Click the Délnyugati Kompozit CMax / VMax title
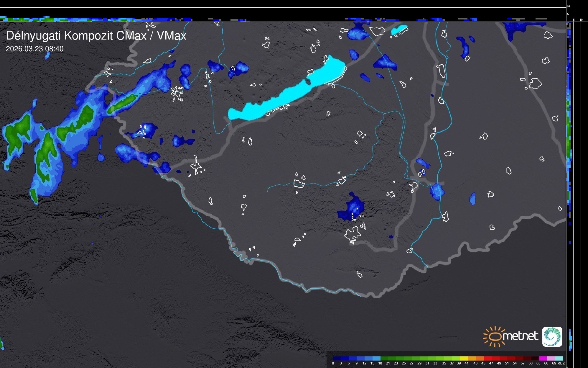The height and width of the screenshot is (368, 588). (x=96, y=36)
